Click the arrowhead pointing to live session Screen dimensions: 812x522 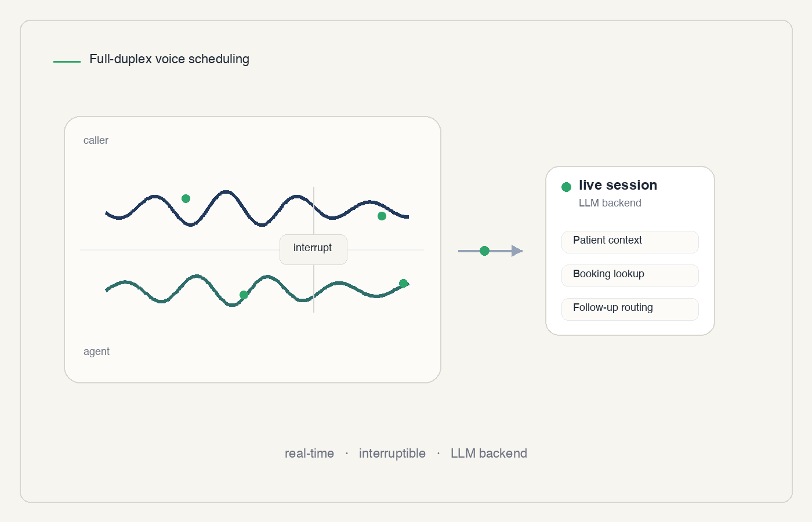tap(516, 251)
